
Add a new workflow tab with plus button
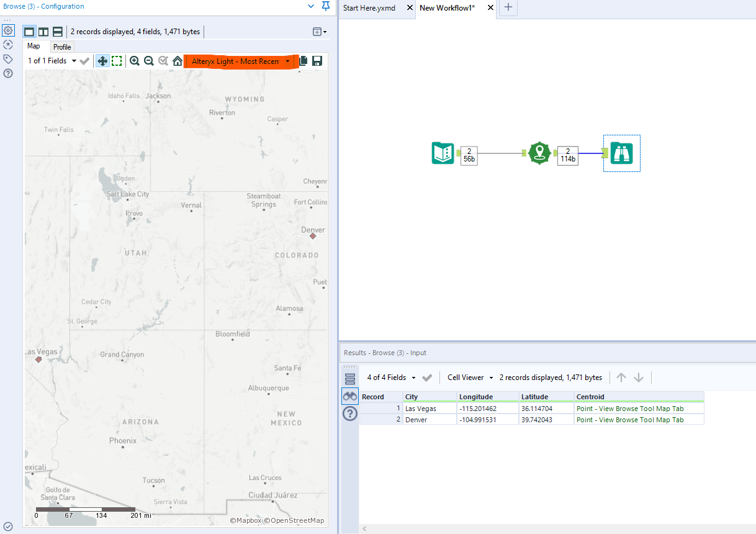coord(508,7)
